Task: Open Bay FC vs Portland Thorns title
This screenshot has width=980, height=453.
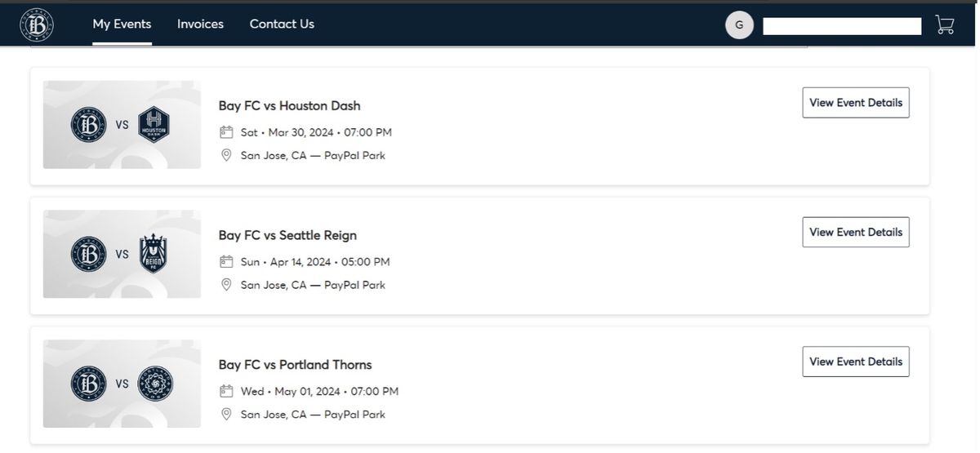Action: 295,365
